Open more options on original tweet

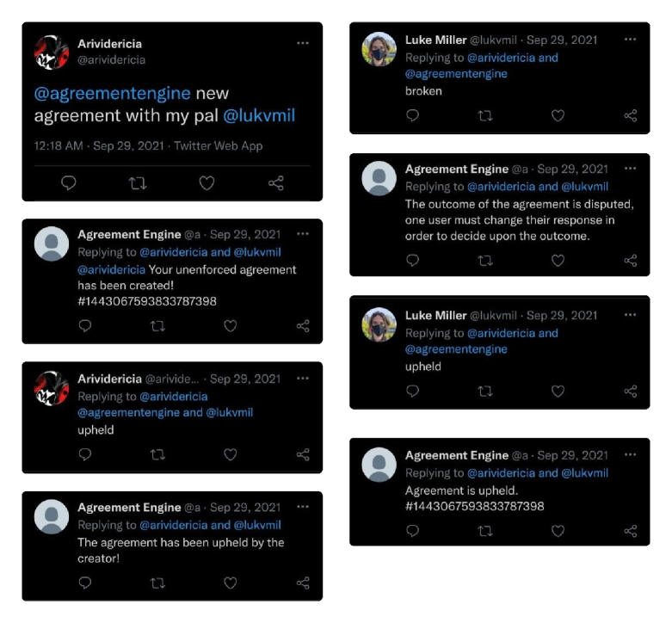[x=302, y=43]
